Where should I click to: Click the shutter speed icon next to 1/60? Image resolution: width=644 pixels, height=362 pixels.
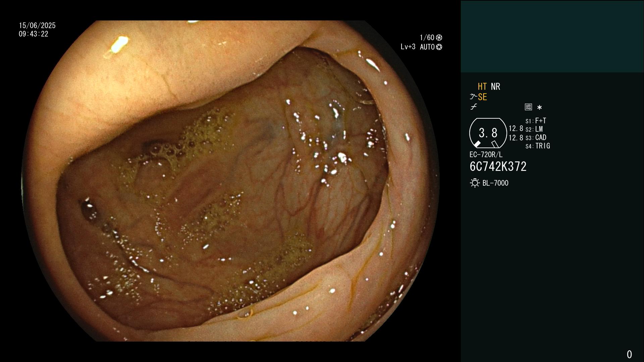(x=439, y=38)
